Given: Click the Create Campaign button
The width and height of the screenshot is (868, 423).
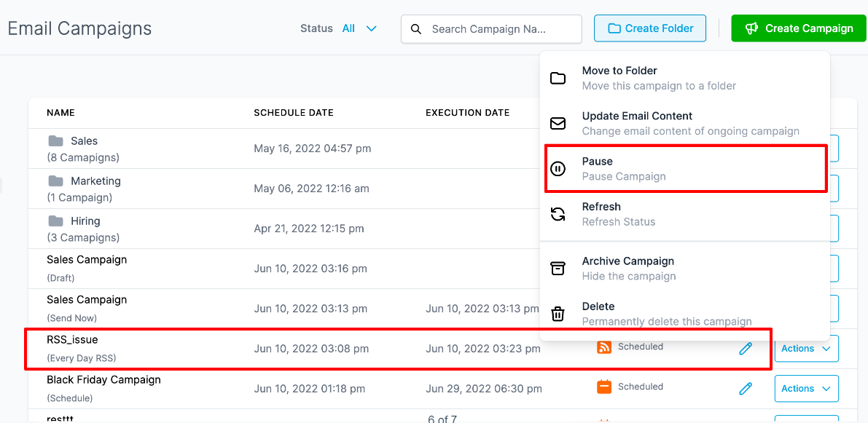Looking at the screenshot, I should [798, 28].
